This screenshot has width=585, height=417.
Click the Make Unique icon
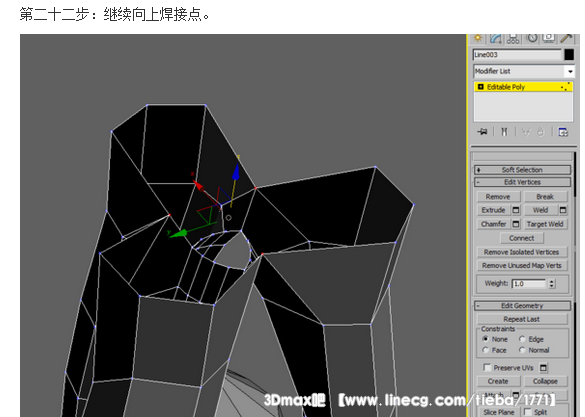(526, 132)
